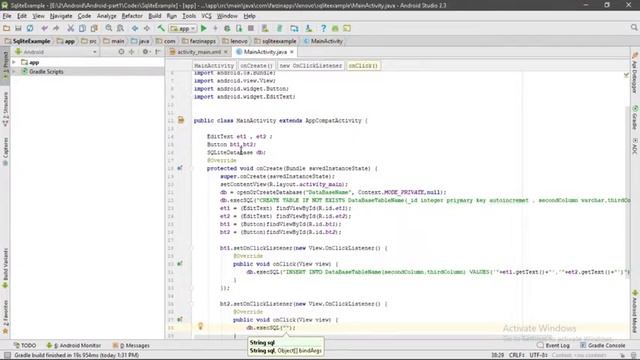Click the Stop square icon
The width and height of the screenshot is (640, 360).
tap(251, 29)
